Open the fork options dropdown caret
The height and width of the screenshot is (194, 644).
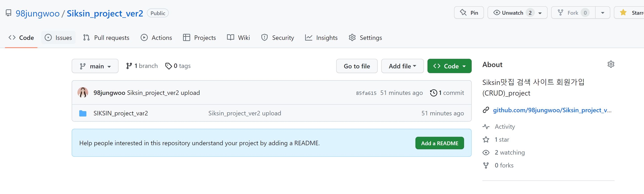click(603, 13)
